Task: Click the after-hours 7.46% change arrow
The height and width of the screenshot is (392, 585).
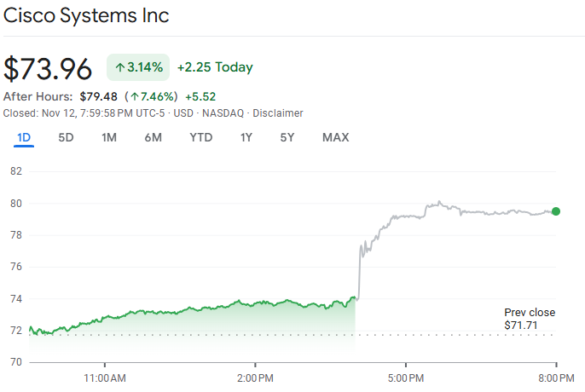Action: (134, 96)
